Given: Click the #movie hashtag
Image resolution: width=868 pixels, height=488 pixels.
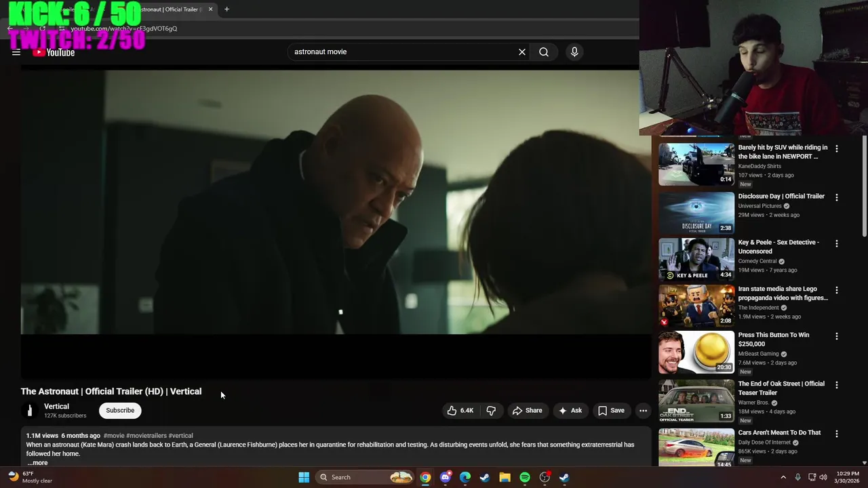Looking at the screenshot, I should click(114, 436).
